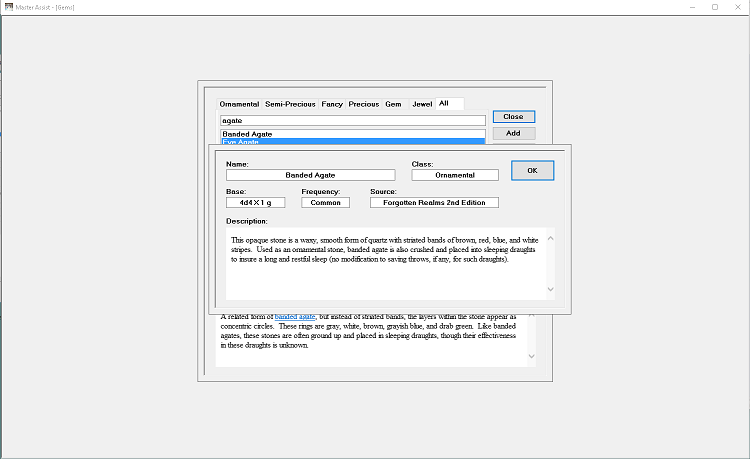Click the Frequency field showing Common
The image size is (750, 459).
[x=325, y=203]
